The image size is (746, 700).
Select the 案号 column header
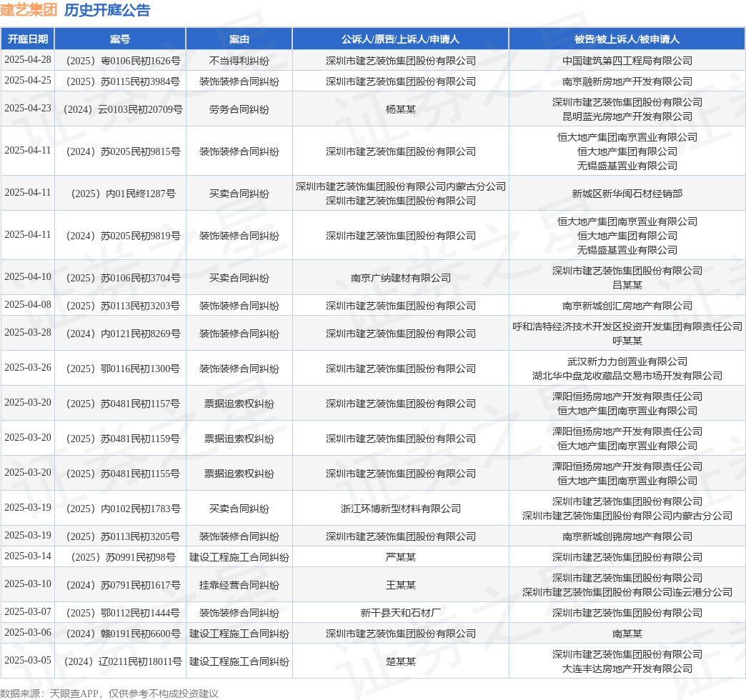click(120, 39)
